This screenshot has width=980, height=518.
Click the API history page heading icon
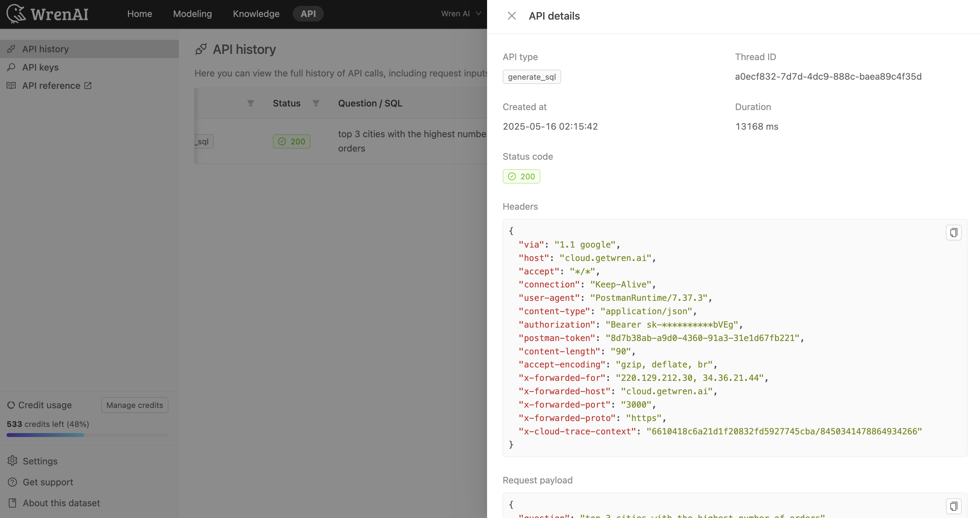point(201,49)
